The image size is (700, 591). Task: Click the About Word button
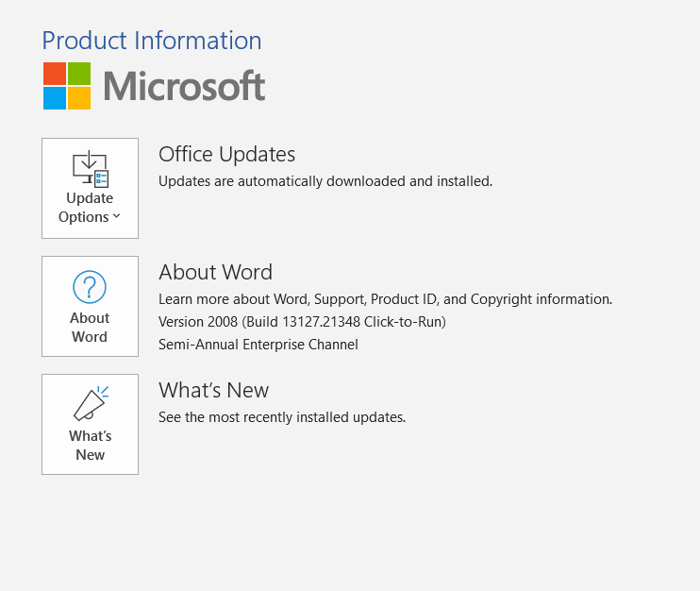coord(91,306)
